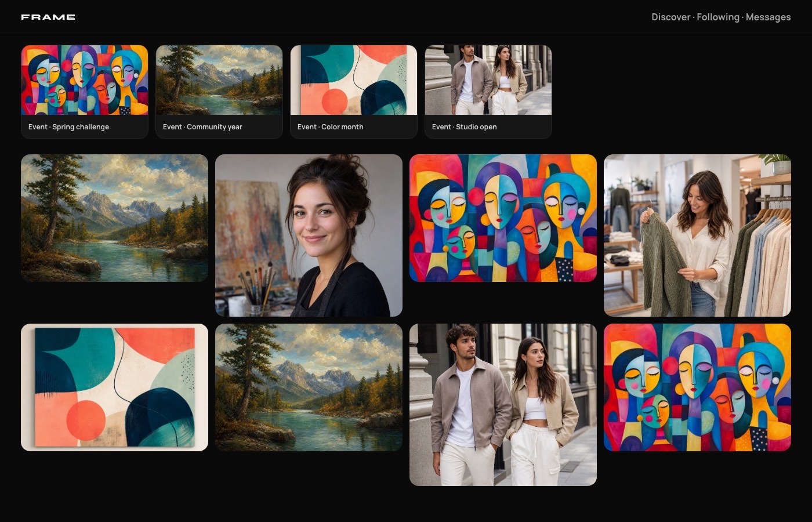
Task: Select the Studio open event label
Action: 464,127
